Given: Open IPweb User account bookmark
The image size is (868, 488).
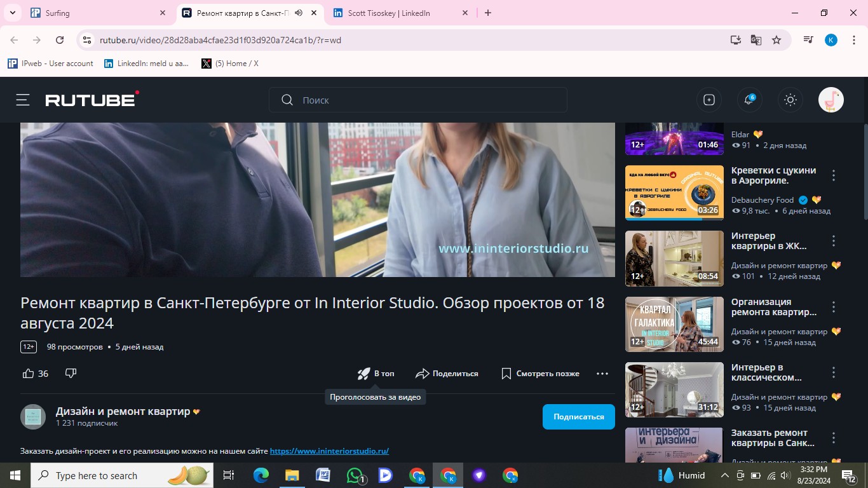Looking at the screenshot, I should (x=50, y=64).
